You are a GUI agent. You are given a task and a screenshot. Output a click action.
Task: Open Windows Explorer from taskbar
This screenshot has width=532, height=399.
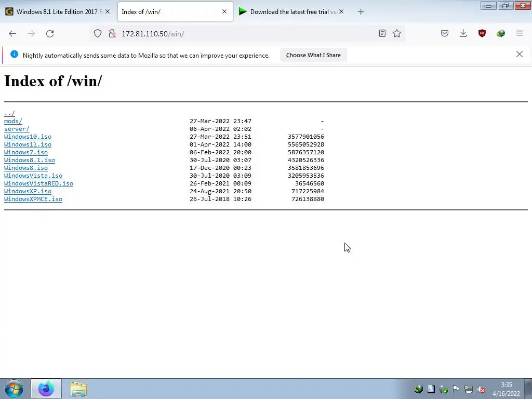pos(78,389)
